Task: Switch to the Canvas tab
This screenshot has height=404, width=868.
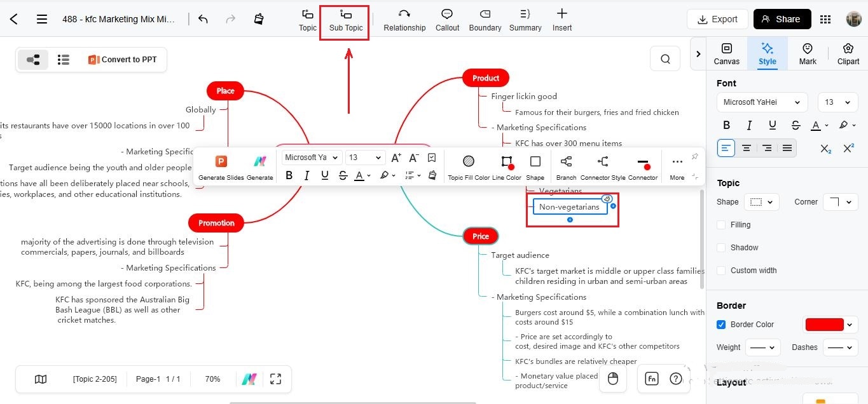Action: [726, 53]
